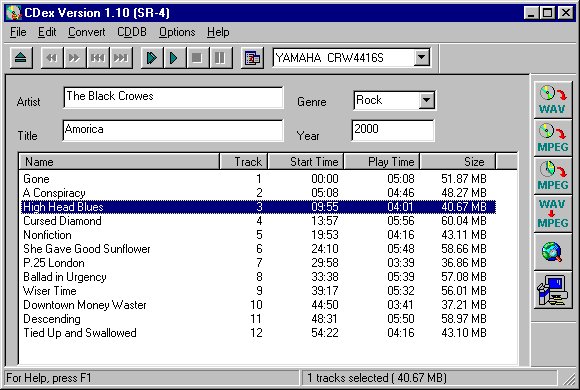
Task: Click the pause playback button
Action: click(x=220, y=58)
